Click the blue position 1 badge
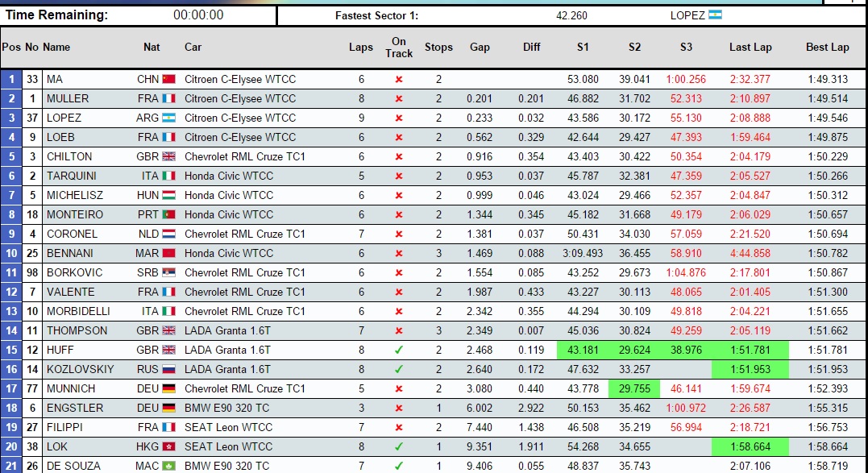Screen dimensions: 868x473 (11, 79)
